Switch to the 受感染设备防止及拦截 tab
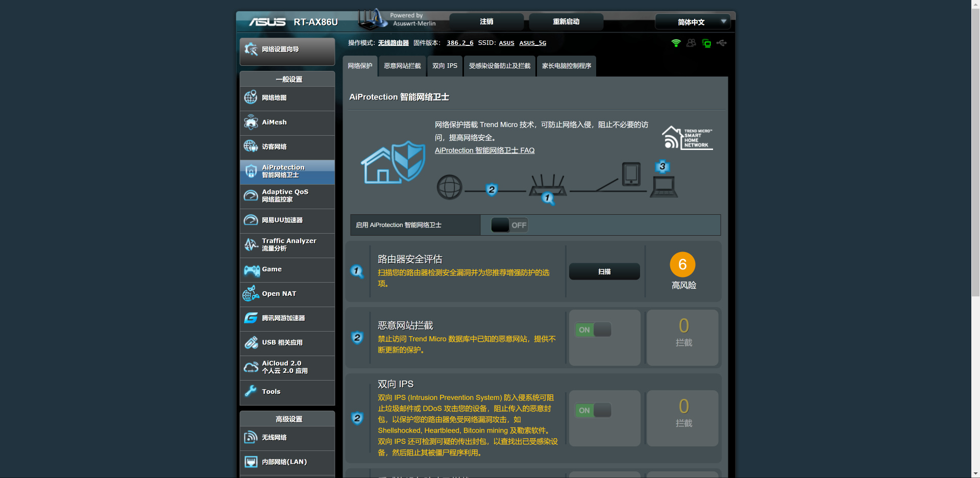Screen dimensions: 980x478 (x=500, y=66)
